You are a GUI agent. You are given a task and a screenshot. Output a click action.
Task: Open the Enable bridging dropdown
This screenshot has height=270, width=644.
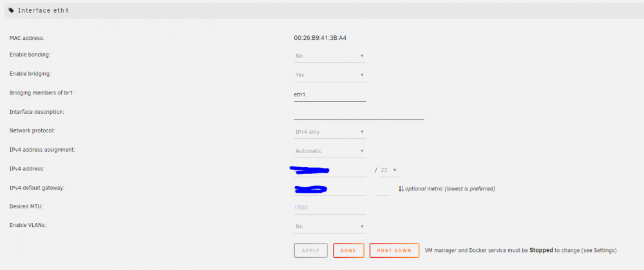(330, 75)
